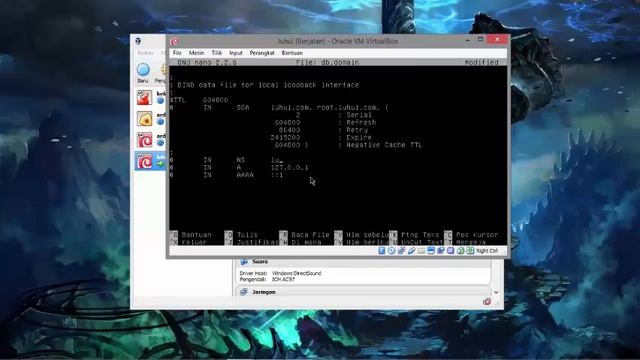The width and height of the screenshot is (640, 360).
Task: Click the scroll down arrow in the Manager details pane
Action: (496, 292)
